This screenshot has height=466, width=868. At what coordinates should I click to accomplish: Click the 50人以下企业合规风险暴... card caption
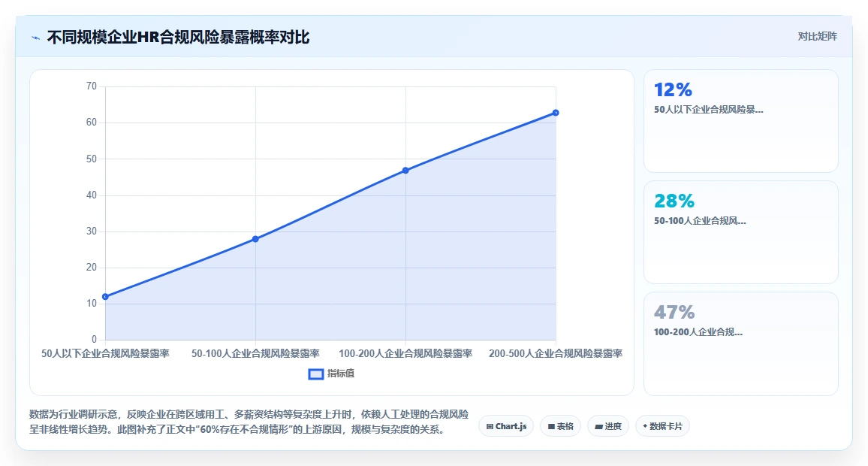click(709, 110)
